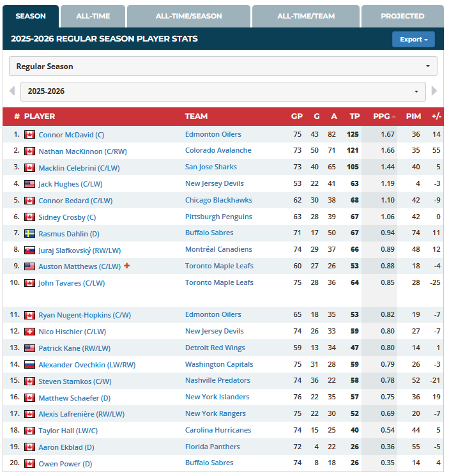Click the Russian flag beside Alexander Ovechkin
The image size is (449, 476).
point(29,365)
